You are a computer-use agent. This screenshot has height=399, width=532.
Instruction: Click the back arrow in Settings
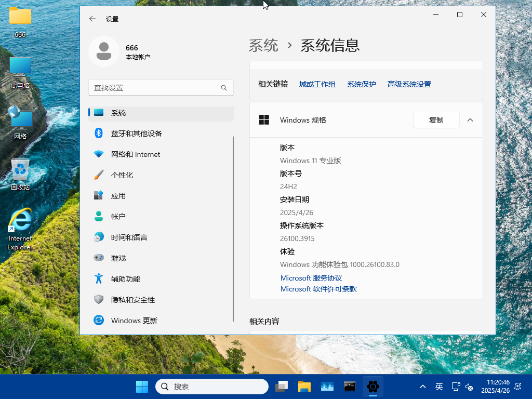tap(92, 19)
